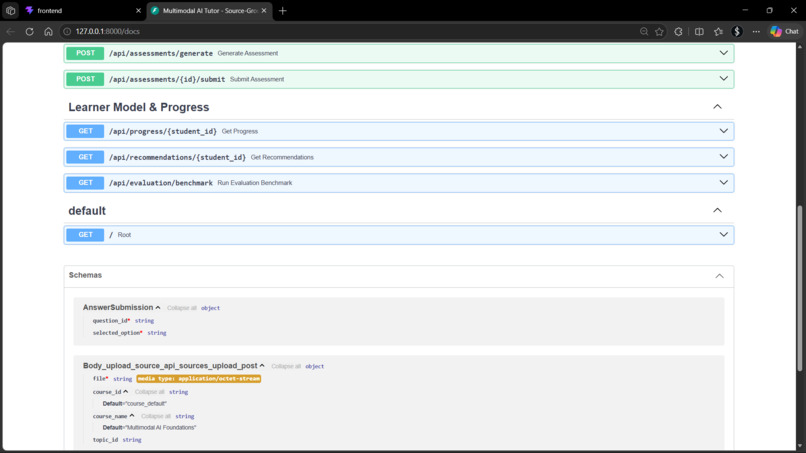Click Default "Multimodal AI Foundations" text
This screenshot has width=806, height=453.
[x=149, y=427]
